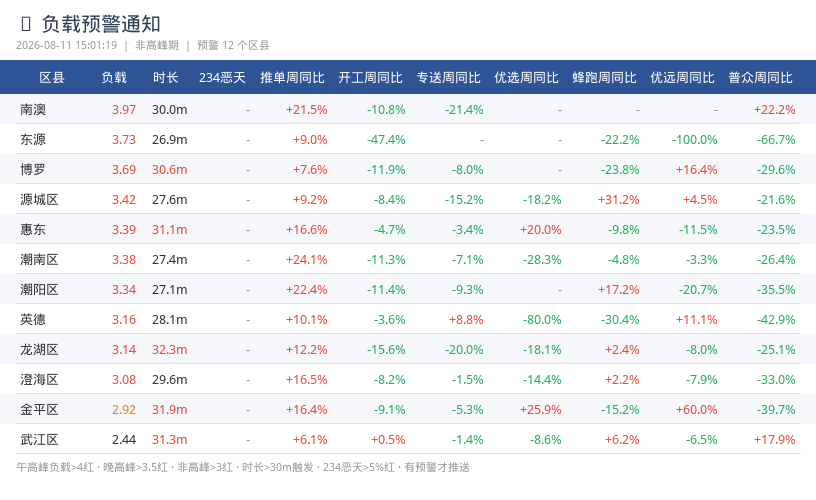This screenshot has width=816, height=500.
Task: Click the 234恶天 column header
Action: pyautogui.click(x=222, y=78)
